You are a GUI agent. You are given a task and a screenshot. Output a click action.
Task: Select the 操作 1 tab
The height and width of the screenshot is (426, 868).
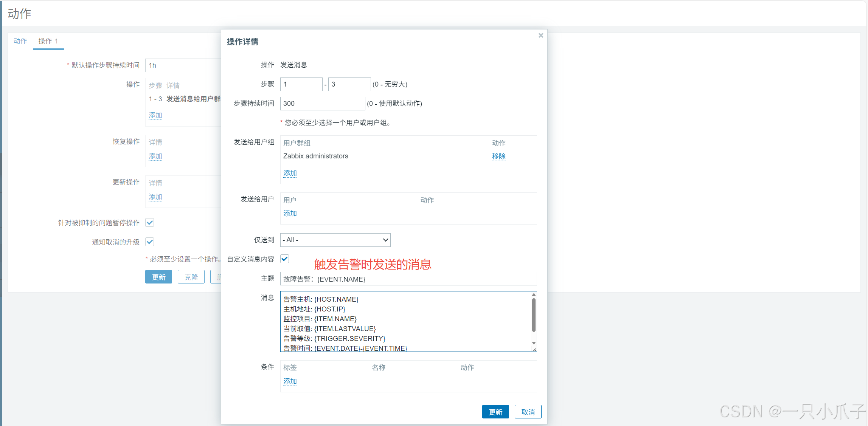(x=48, y=41)
